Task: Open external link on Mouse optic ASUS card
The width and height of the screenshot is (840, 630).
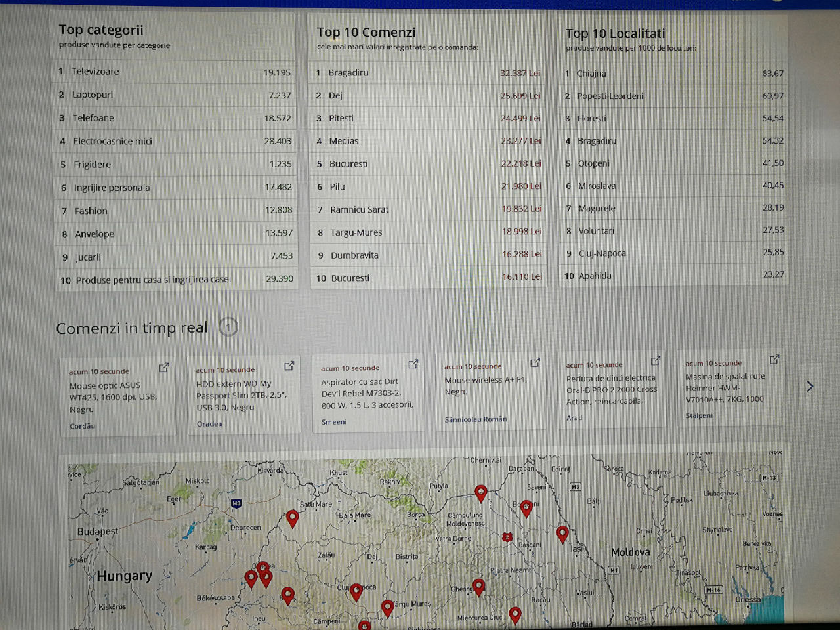Action: tap(164, 367)
